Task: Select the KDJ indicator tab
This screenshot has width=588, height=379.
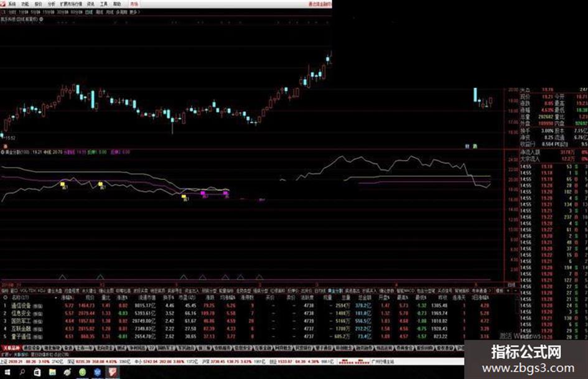Action: pyautogui.click(x=42, y=291)
